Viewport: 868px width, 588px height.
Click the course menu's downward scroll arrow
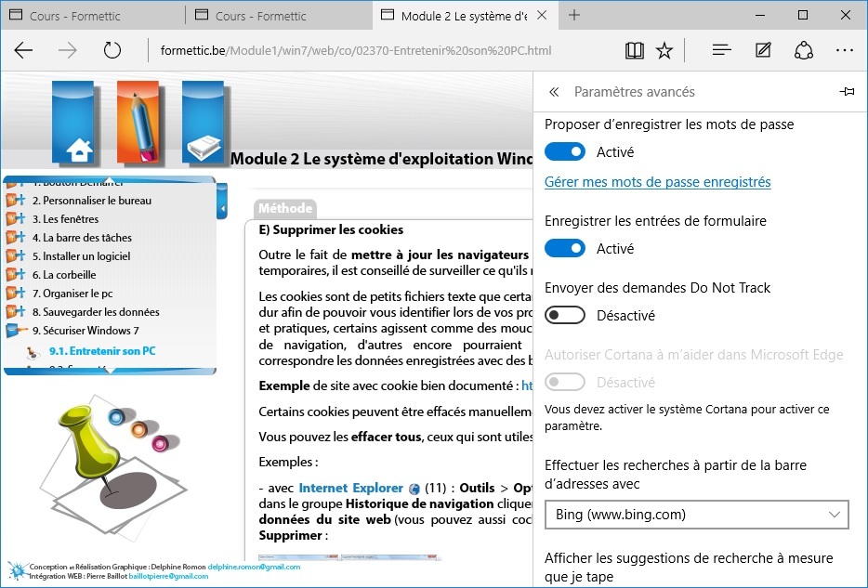click(x=110, y=372)
